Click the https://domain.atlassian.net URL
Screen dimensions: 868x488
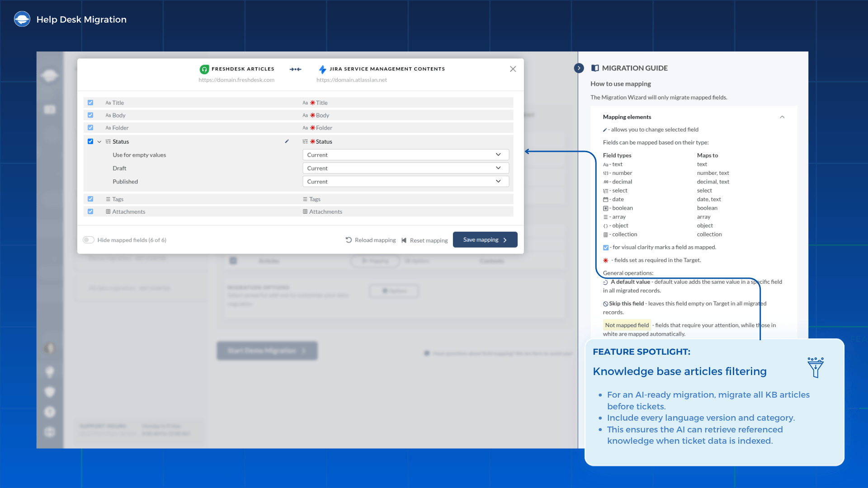coord(352,80)
